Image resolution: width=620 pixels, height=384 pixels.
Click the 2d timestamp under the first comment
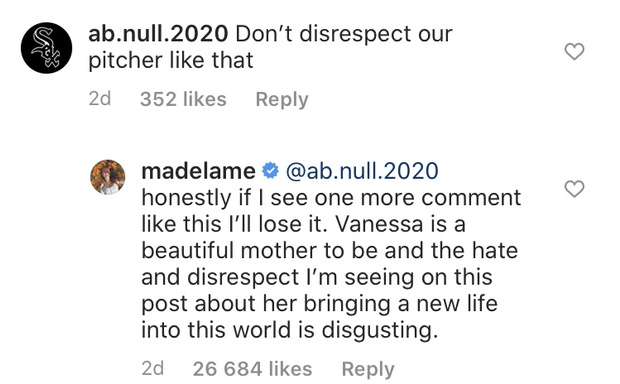100,99
